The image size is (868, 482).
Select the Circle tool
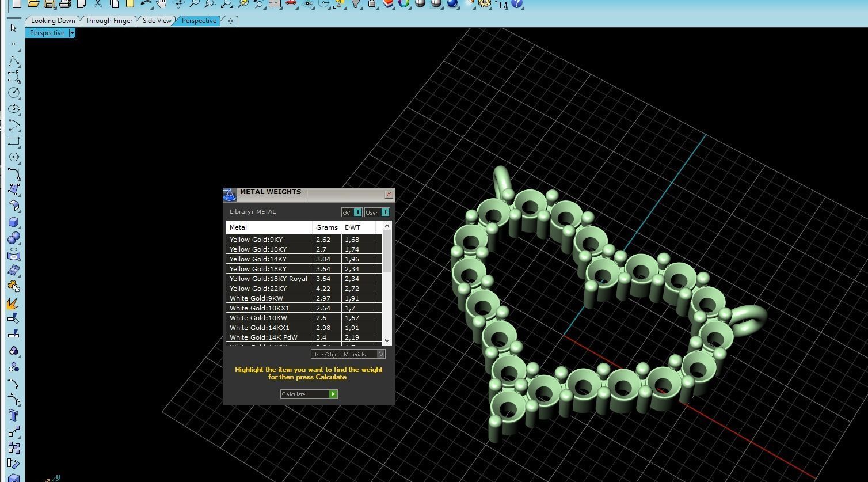click(14, 93)
